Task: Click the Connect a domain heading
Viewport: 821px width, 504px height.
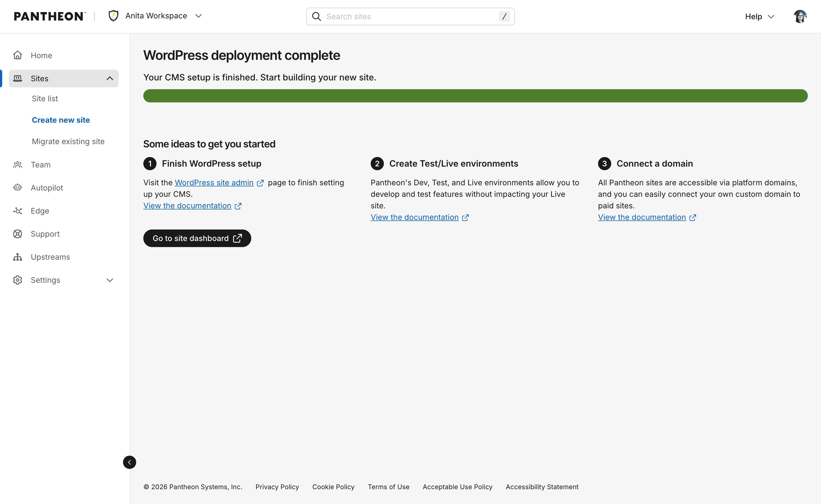Action: (655, 164)
